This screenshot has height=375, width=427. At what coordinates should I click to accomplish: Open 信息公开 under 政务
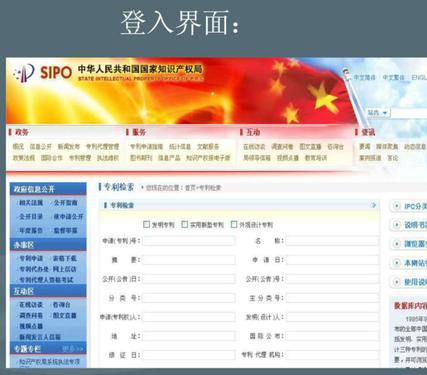point(41,147)
